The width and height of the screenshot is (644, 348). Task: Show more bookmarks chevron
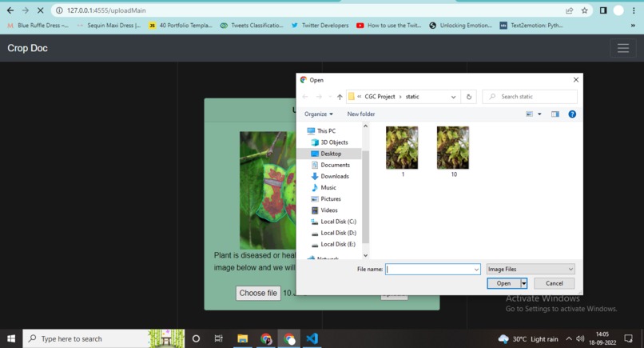click(633, 26)
